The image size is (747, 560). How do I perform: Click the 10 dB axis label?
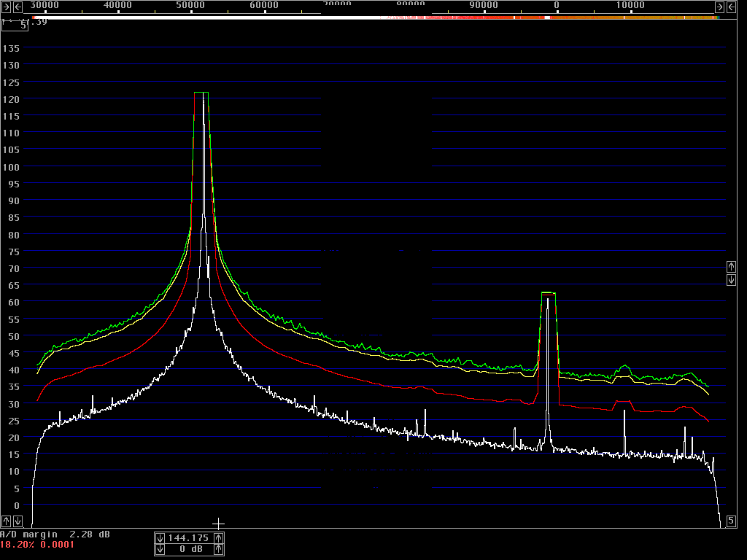click(x=14, y=472)
